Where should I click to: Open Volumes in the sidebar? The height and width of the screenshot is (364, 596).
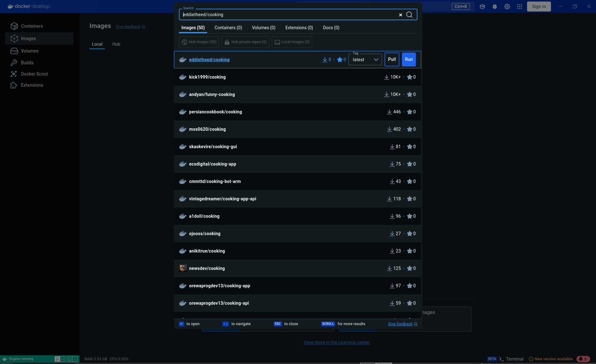(x=39, y=51)
